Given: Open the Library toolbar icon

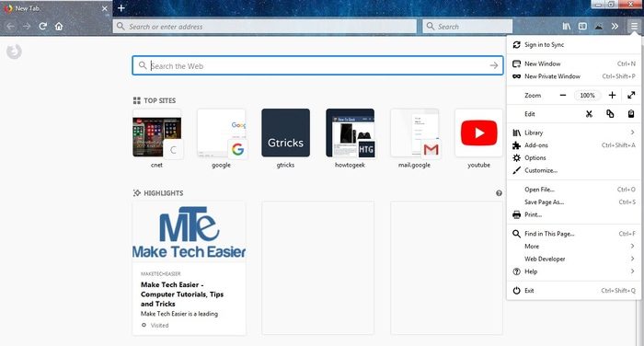Looking at the screenshot, I should pyautogui.click(x=567, y=27).
